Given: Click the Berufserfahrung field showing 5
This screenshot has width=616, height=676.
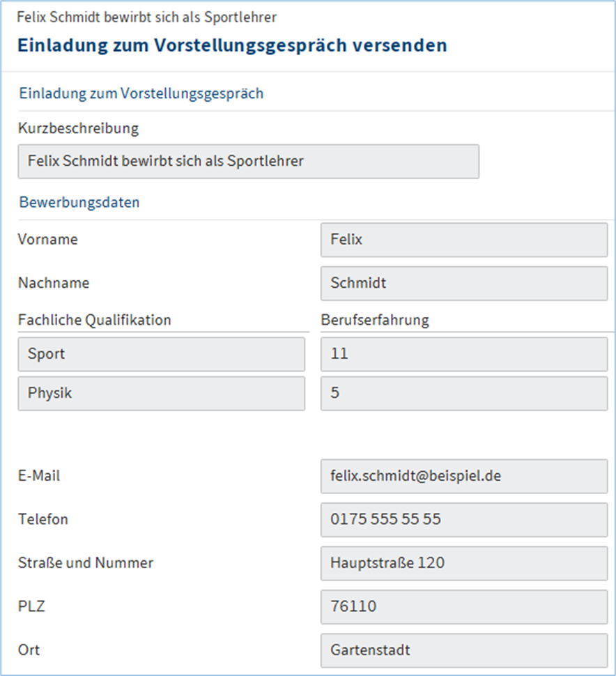Looking at the screenshot, I should [463, 393].
